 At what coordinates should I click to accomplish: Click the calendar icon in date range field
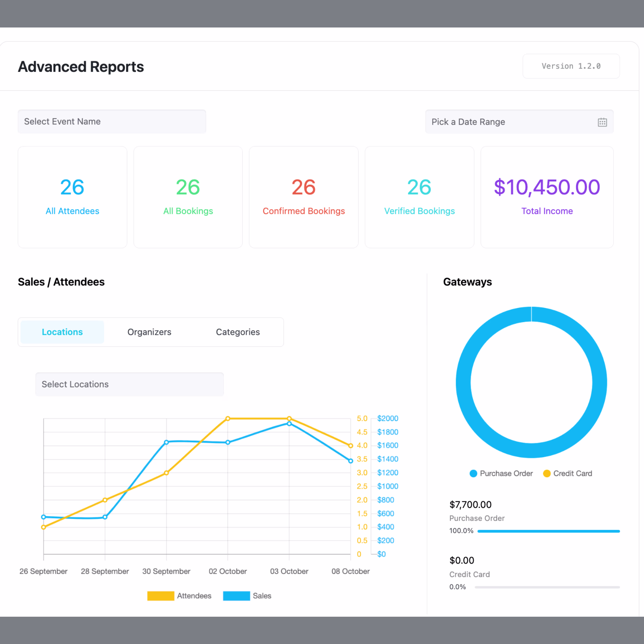pos(602,122)
